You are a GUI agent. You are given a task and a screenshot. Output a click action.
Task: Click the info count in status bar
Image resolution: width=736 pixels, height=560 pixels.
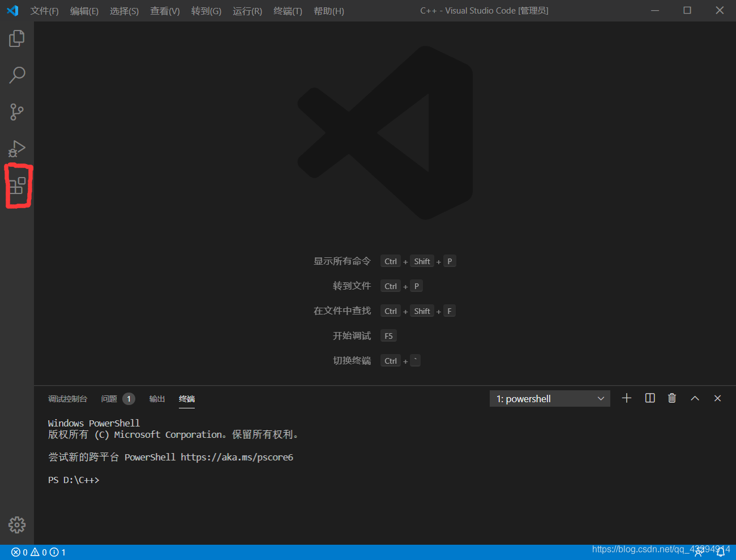pos(58,552)
